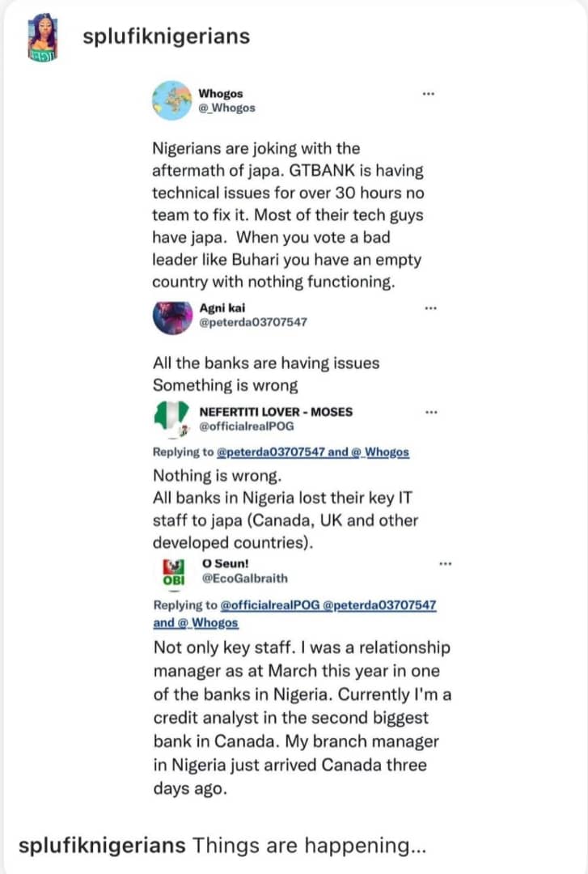Expand more options for Agni kai's tweet
The height and width of the screenshot is (874, 588).
click(431, 308)
